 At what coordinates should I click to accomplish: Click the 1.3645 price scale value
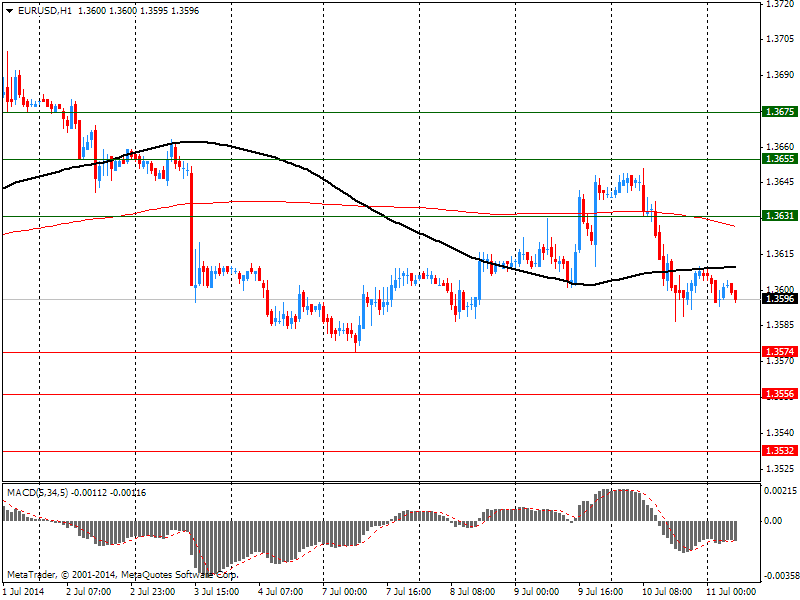click(x=780, y=182)
